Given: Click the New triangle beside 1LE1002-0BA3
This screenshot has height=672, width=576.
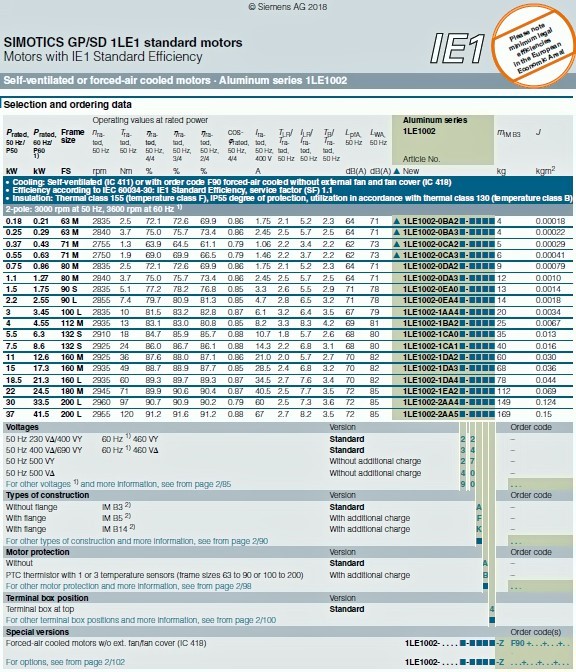Looking at the screenshot, I should pyautogui.click(x=396, y=232).
